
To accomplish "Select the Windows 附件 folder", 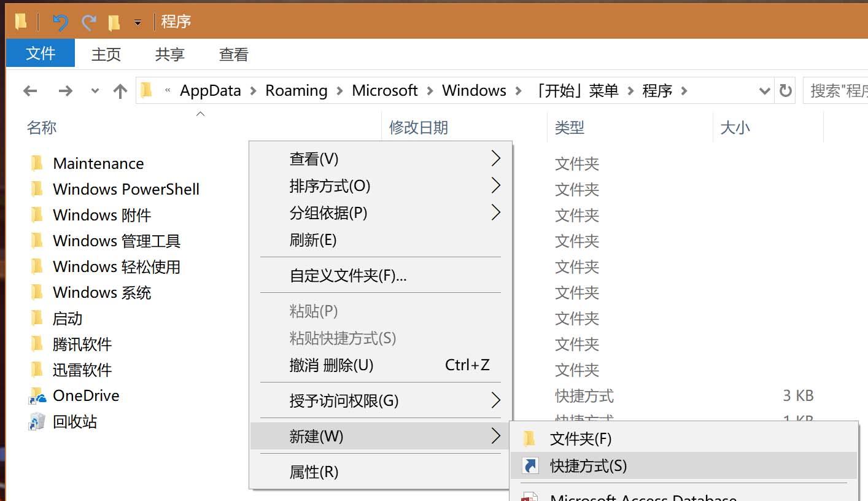I will click(x=102, y=215).
